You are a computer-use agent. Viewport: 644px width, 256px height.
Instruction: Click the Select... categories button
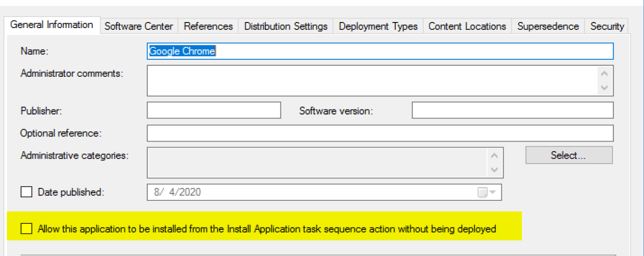pos(569,155)
